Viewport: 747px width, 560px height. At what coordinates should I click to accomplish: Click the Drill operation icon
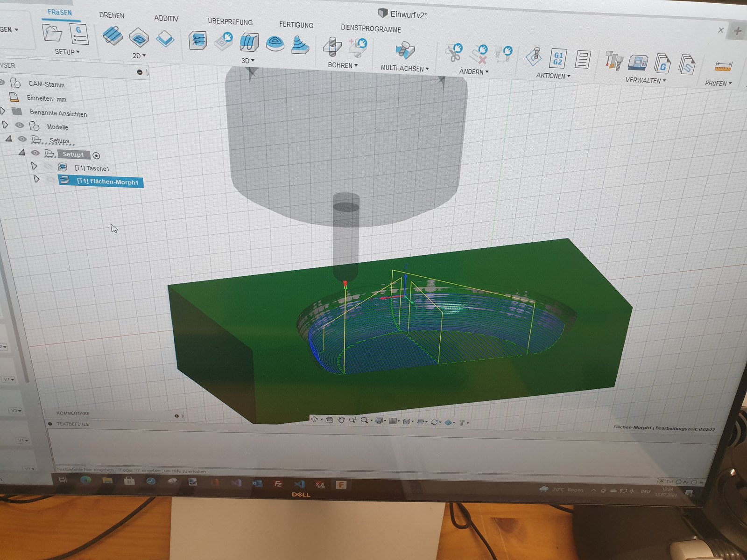(x=332, y=47)
